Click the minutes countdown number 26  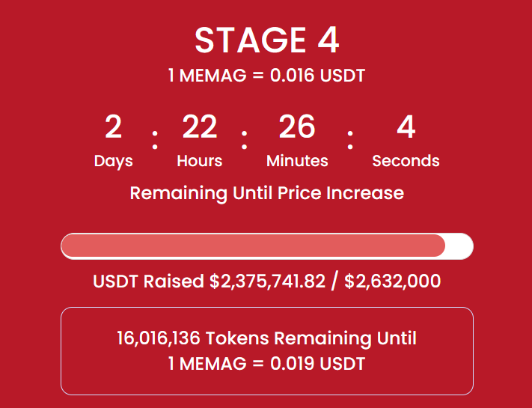click(x=297, y=127)
